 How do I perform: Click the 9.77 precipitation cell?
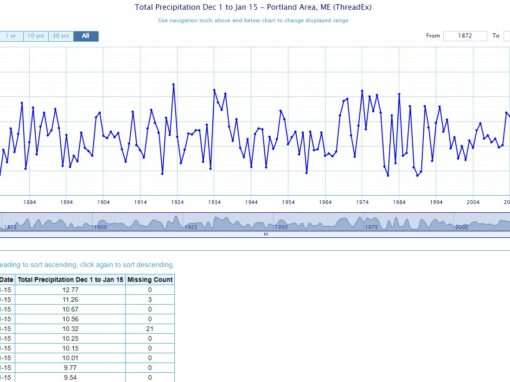point(70,367)
